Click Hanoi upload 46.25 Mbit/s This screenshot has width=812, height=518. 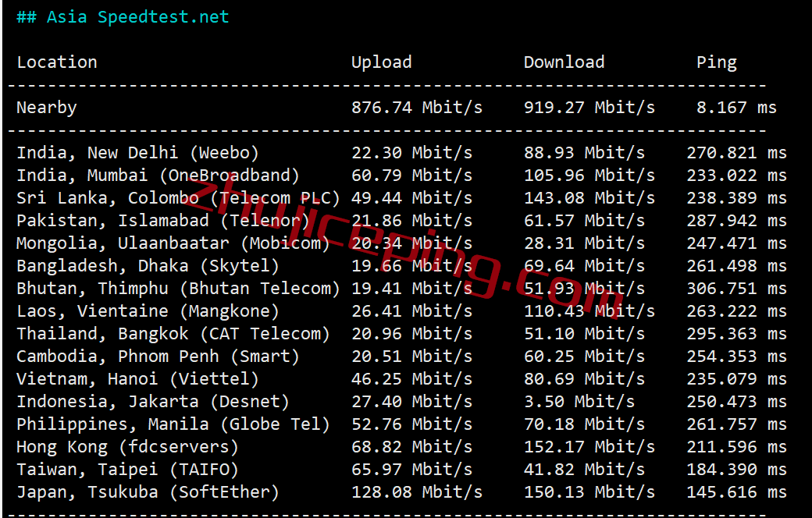tap(411, 379)
